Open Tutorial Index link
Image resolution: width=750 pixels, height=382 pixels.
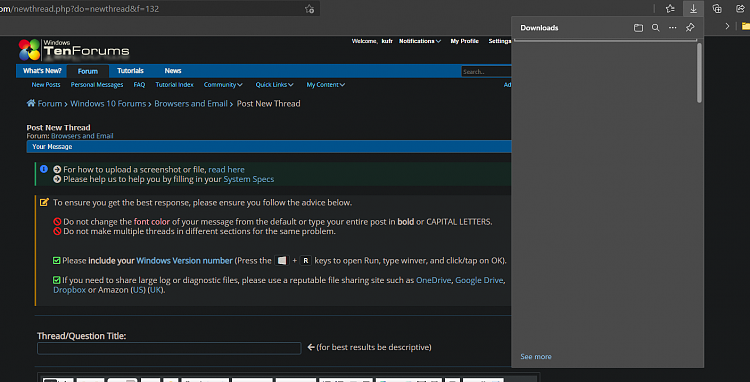coord(175,85)
